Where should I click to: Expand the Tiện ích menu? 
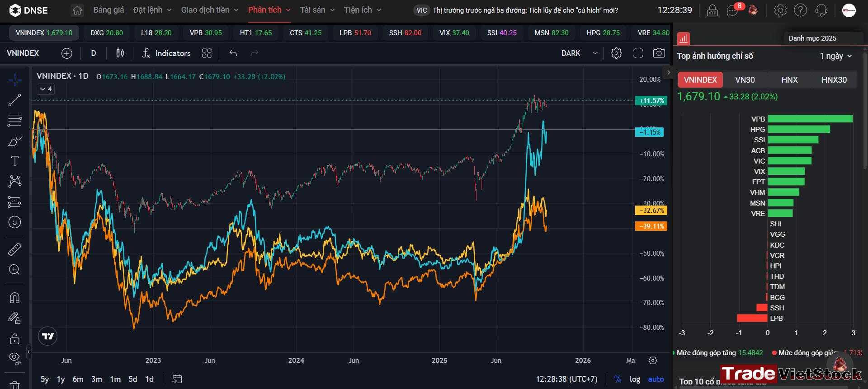click(363, 10)
